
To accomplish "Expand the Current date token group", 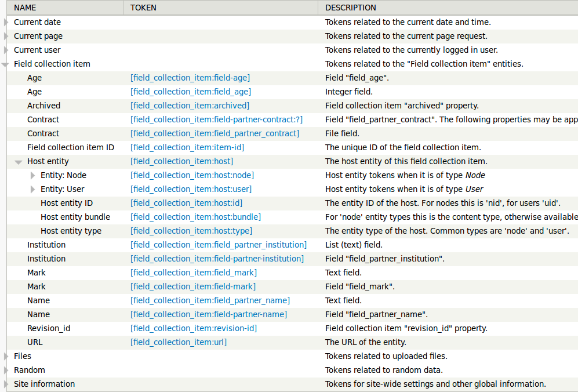I will click(x=6, y=22).
